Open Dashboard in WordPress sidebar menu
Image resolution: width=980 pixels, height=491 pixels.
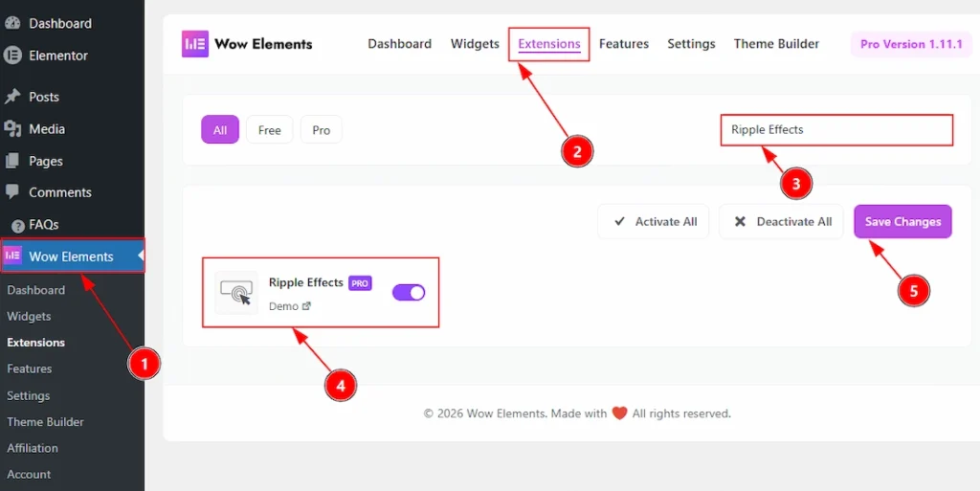point(60,23)
